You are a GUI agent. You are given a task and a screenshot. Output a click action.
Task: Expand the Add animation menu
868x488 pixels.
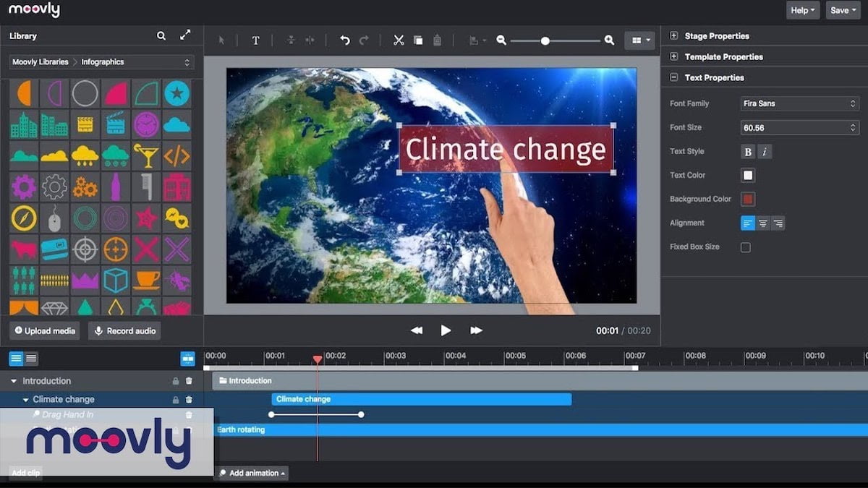[252, 473]
